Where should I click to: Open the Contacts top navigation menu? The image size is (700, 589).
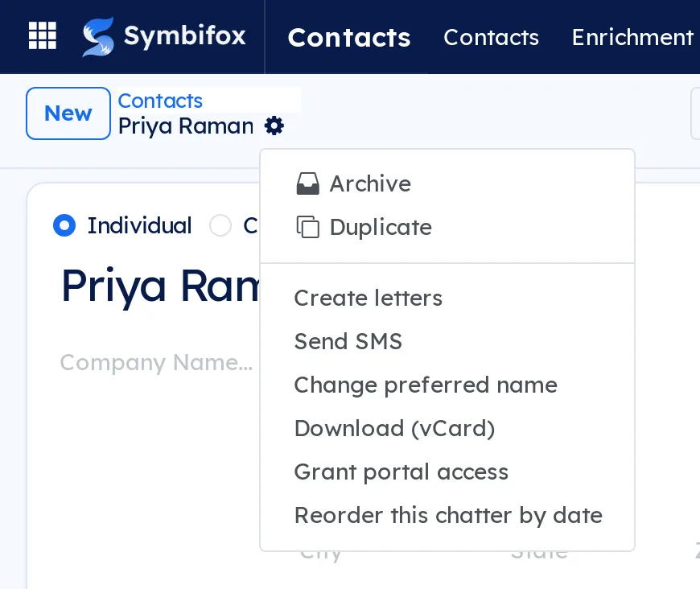click(x=491, y=38)
